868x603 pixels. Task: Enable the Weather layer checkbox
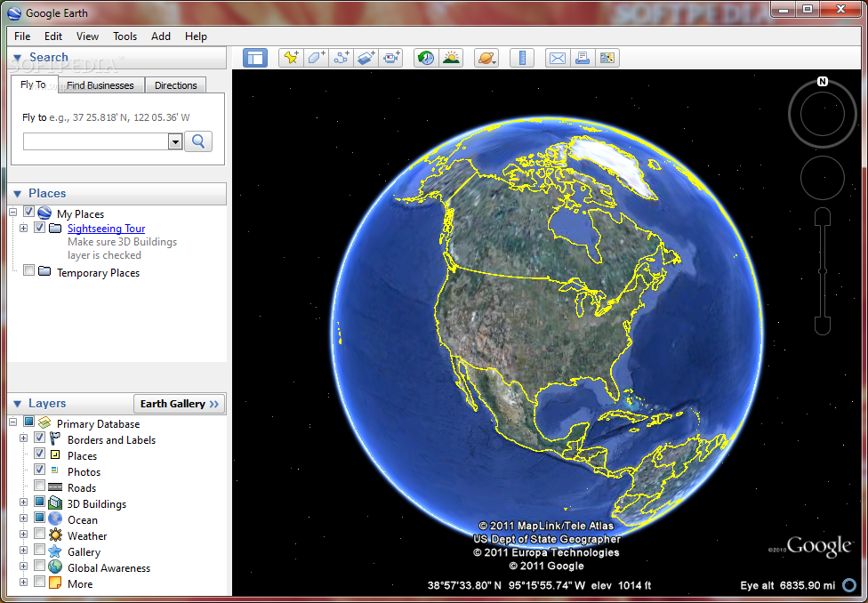click(x=39, y=534)
